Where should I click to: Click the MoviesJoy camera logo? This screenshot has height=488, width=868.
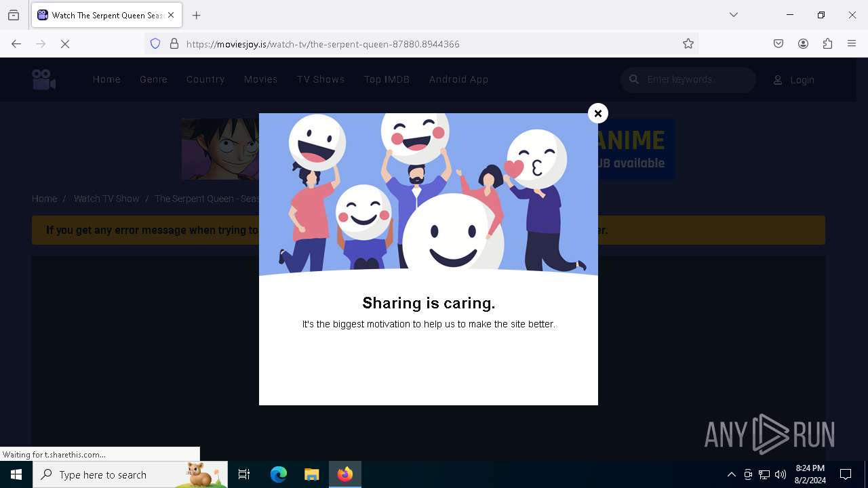(44, 79)
